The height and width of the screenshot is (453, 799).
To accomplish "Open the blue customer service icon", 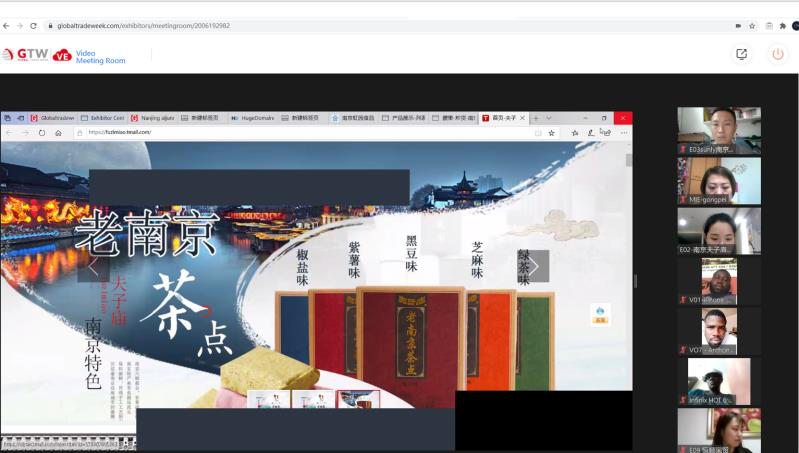I will click(600, 313).
